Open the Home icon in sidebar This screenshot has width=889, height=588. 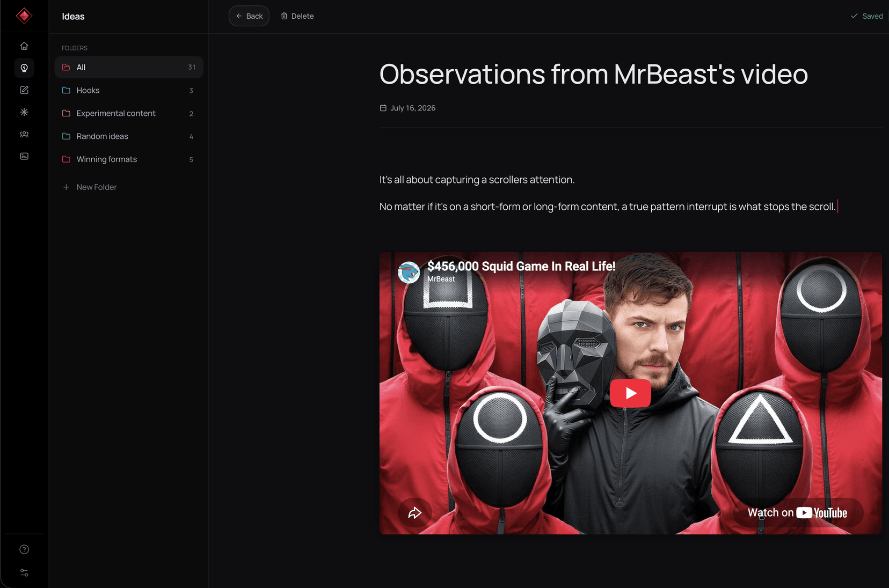[x=24, y=46]
